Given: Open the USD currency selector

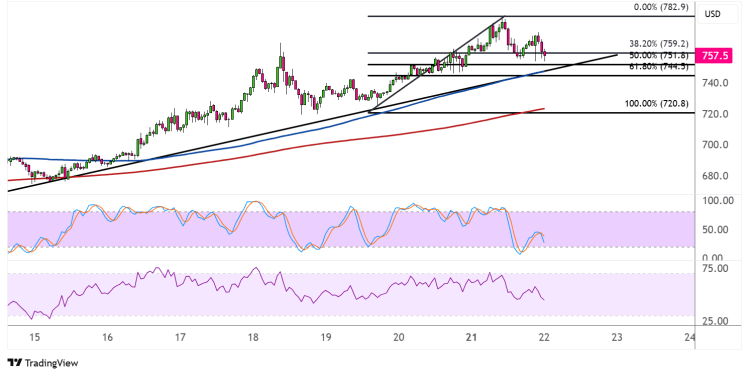Looking at the screenshot, I should [712, 14].
